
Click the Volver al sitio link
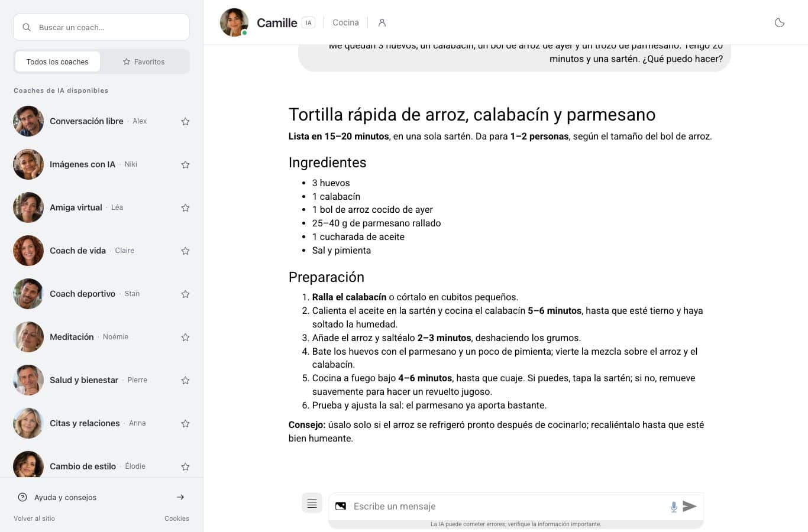(34, 518)
